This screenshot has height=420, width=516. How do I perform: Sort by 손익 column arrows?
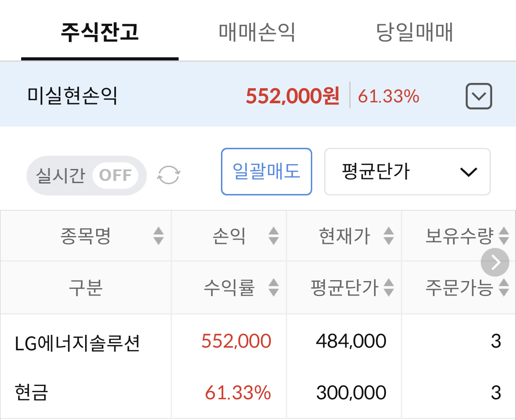(273, 236)
